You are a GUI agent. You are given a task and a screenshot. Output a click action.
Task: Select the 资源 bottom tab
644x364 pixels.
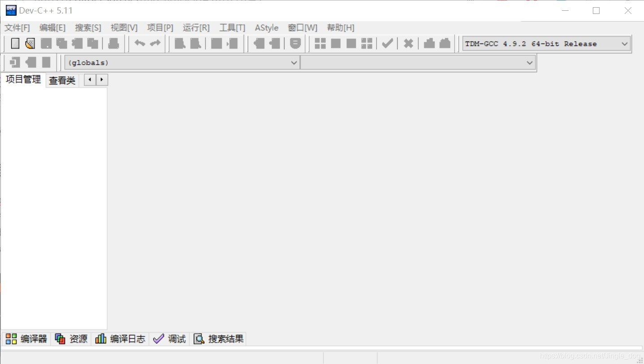[71, 339]
